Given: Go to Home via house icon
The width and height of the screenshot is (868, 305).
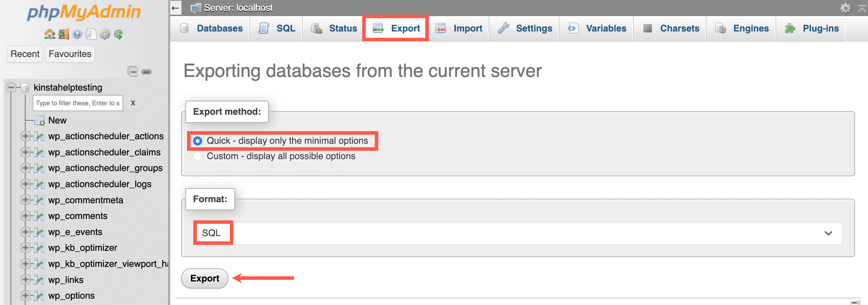Looking at the screenshot, I should 50,34.
